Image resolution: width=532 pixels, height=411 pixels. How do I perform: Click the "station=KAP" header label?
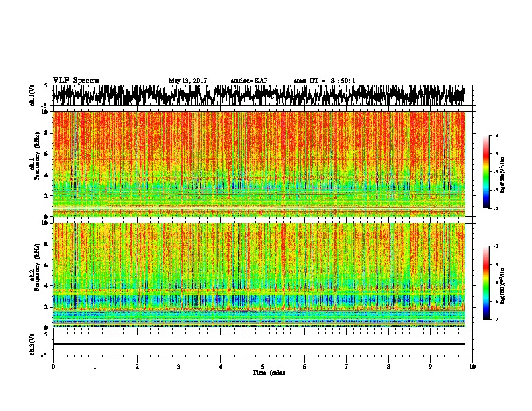[249, 81]
